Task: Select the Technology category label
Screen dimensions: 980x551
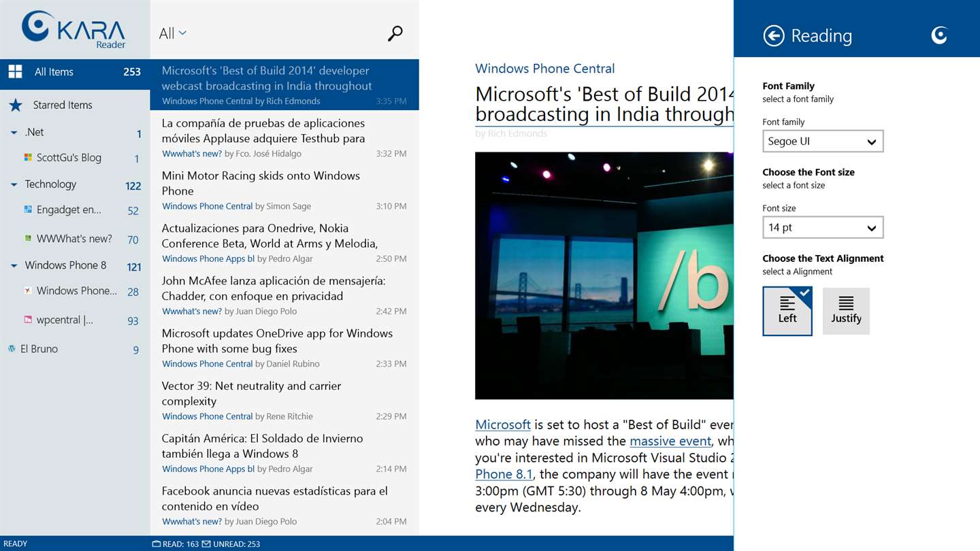Action: (50, 184)
